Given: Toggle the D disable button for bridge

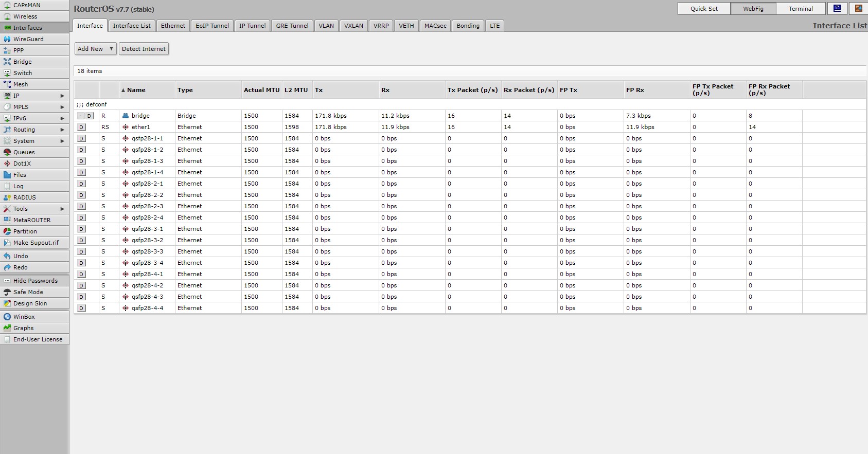Looking at the screenshot, I should pos(90,116).
